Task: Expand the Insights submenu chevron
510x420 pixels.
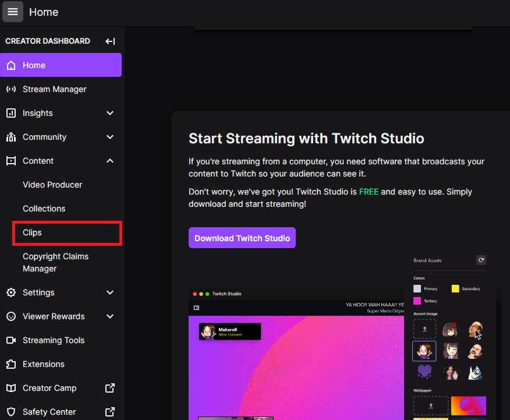Action: coord(110,113)
